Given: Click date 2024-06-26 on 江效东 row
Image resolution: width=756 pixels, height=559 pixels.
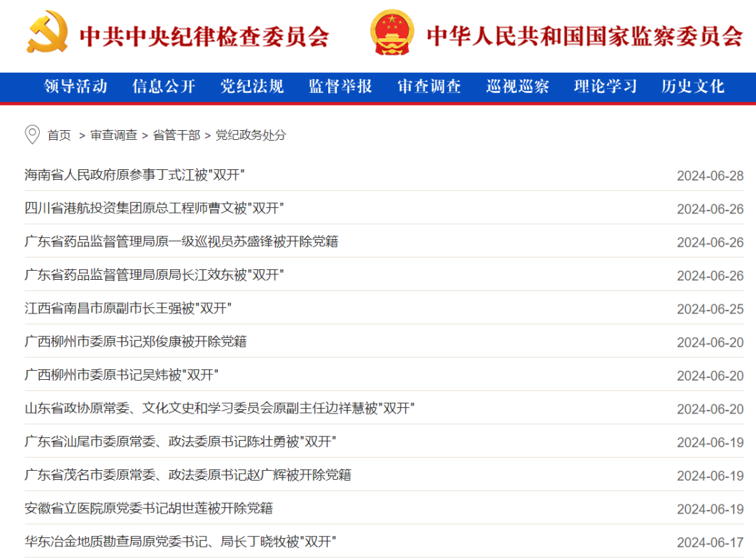Looking at the screenshot, I should point(710,276).
